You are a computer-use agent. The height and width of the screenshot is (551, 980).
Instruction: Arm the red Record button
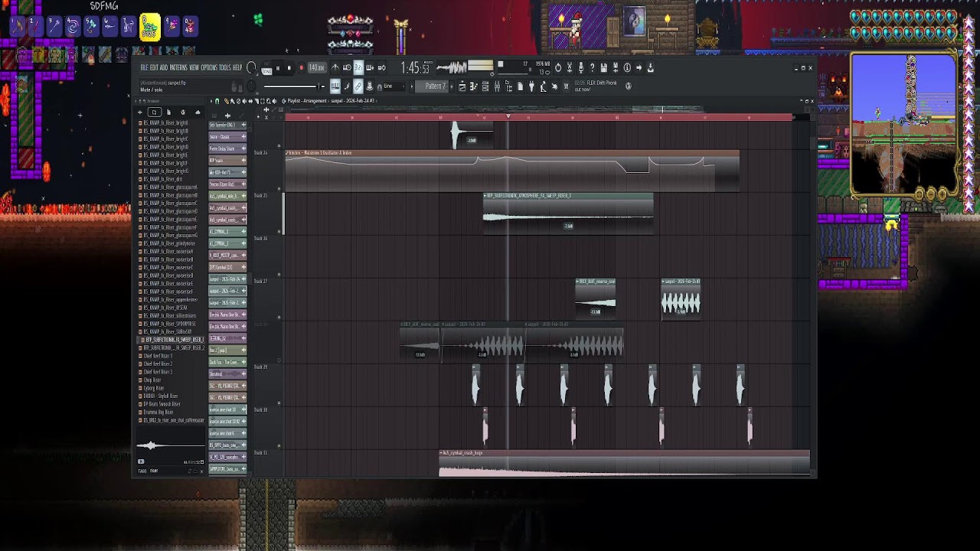point(301,68)
